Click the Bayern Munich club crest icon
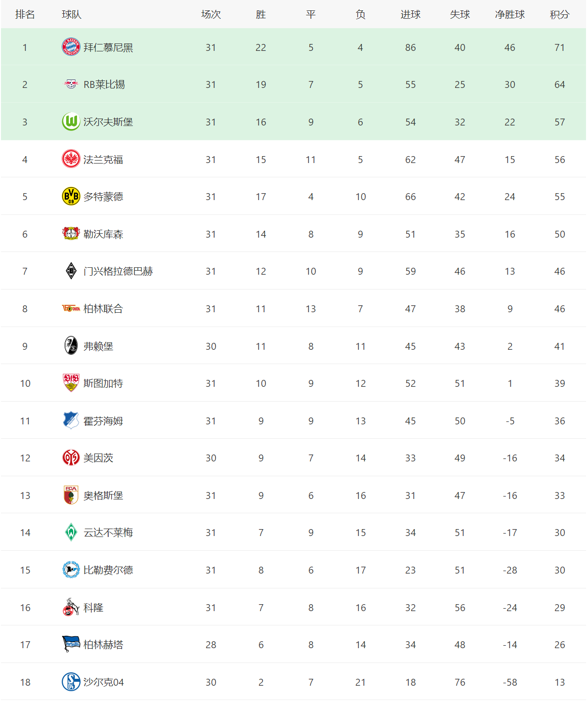Viewport: 588px width, 702px height. (x=71, y=47)
